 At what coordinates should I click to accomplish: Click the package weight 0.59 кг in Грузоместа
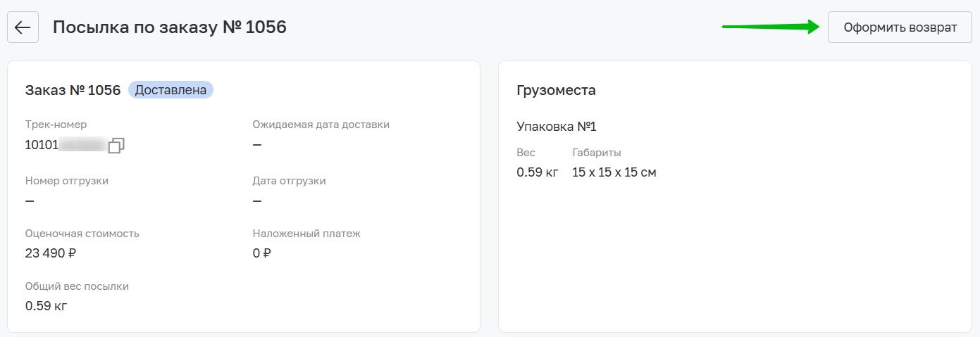pos(538,172)
